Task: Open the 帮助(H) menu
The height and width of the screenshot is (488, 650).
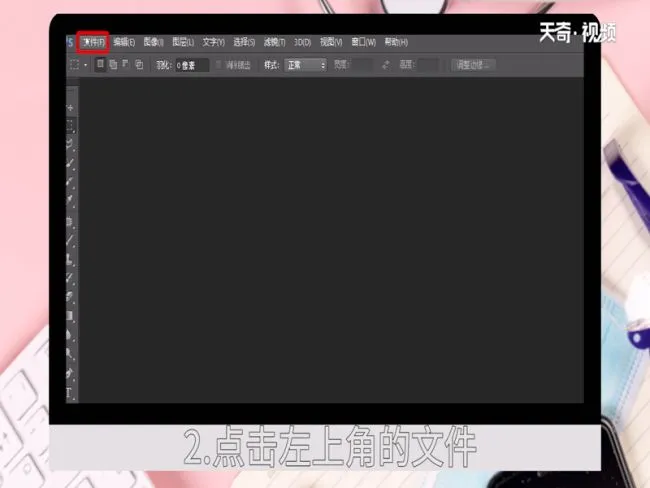Action: pos(396,42)
